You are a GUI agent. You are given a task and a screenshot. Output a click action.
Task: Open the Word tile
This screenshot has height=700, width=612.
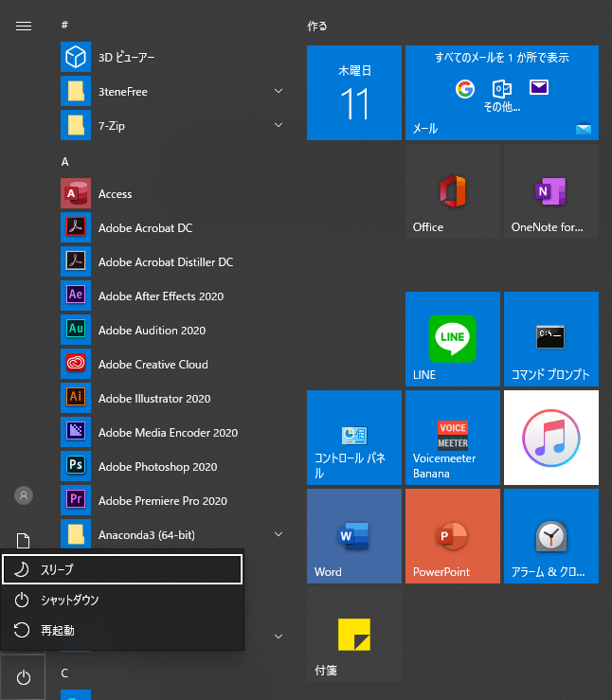354,536
